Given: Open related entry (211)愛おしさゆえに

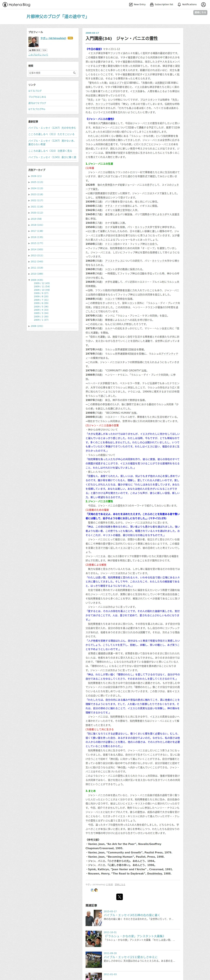Looking at the screenshot, I should (130, 957).
